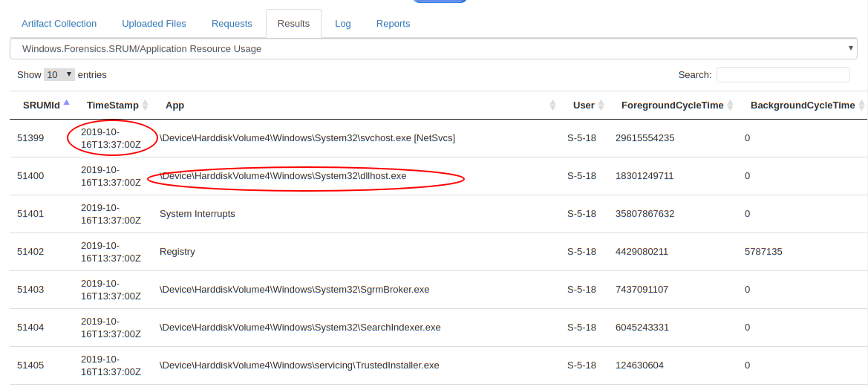Viewport: 868px width, 387px height.
Task: Select the SearchIndexer.exe row
Action: point(300,328)
